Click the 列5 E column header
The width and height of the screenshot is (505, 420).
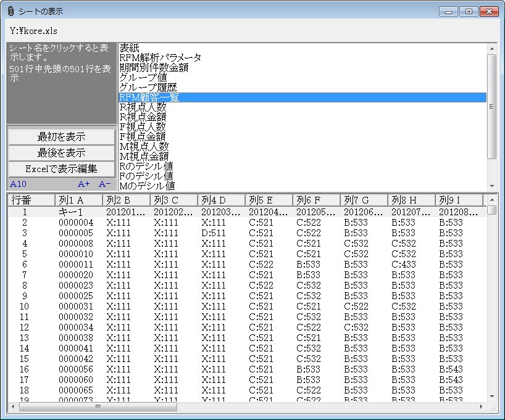[x=269, y=200]
